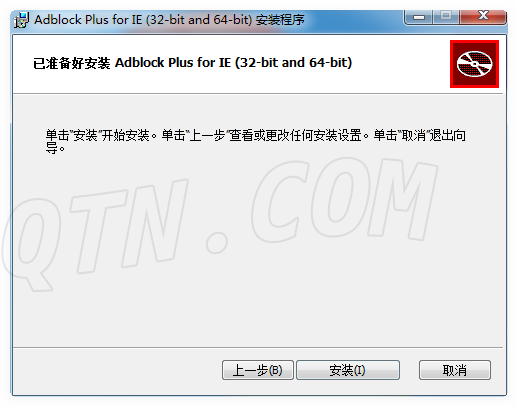The height and width of the screenshot is (408, 519).
Task: Minimize the Adblock Plus installer window
Action: [419, 16]
